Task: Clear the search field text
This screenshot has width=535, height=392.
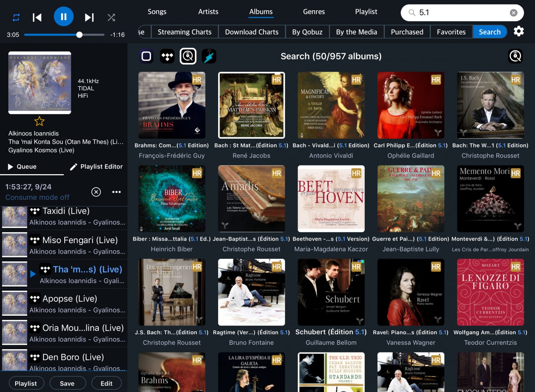Action: click(x=514, y=13)
